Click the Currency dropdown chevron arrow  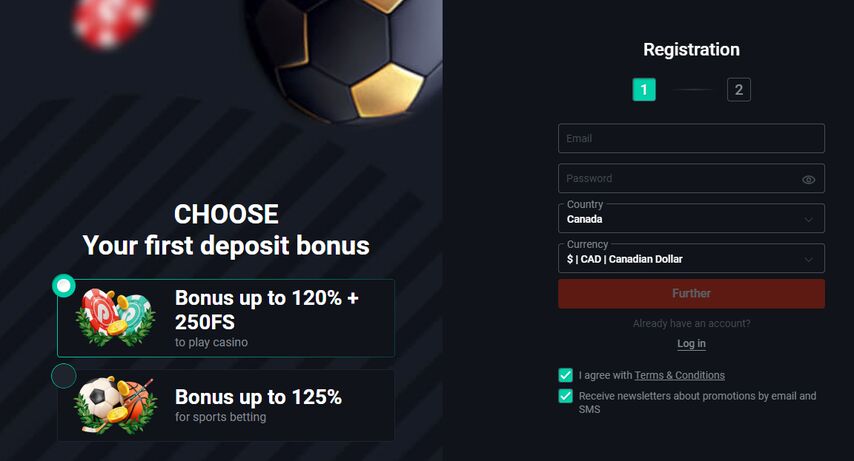[808, 259]
